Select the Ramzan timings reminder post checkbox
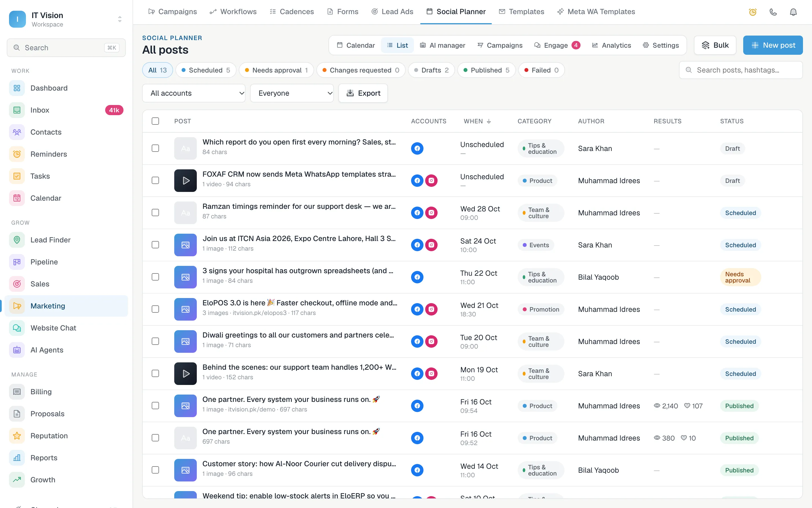The width and height of the screenshot is (812, 508). tap(155, 213)
